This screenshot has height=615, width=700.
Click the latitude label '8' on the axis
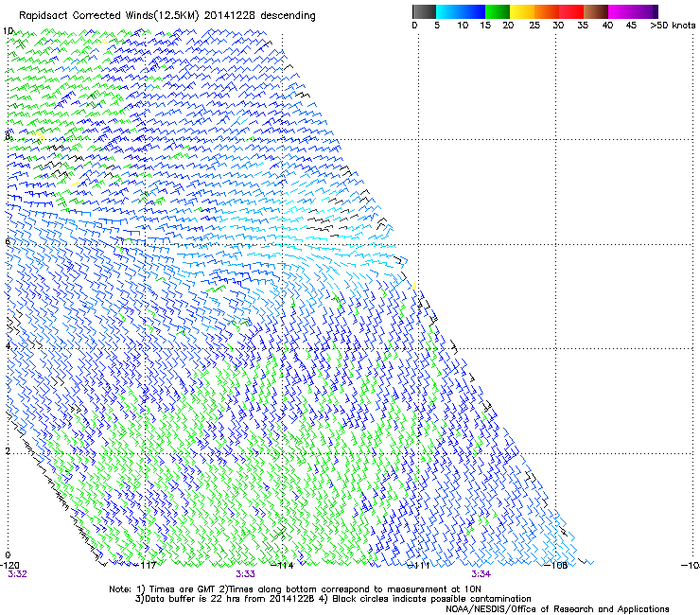coord(8,136)
